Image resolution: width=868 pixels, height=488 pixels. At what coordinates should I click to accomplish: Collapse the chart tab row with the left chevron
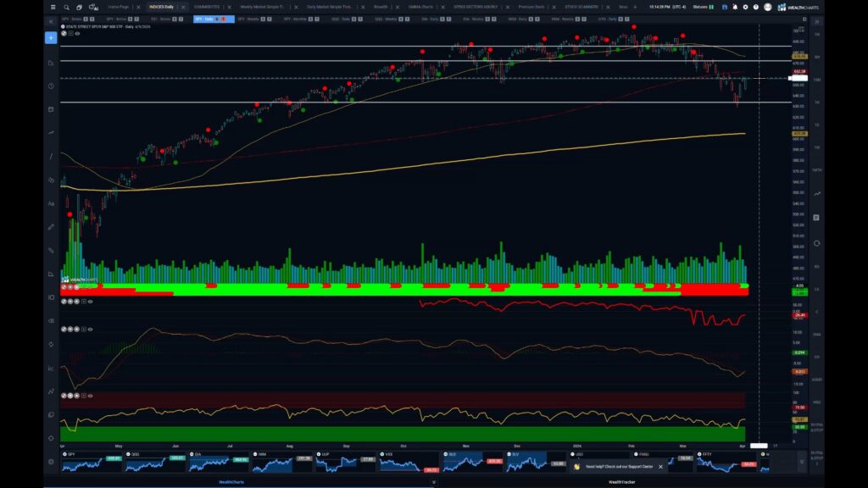click(54, 18)
